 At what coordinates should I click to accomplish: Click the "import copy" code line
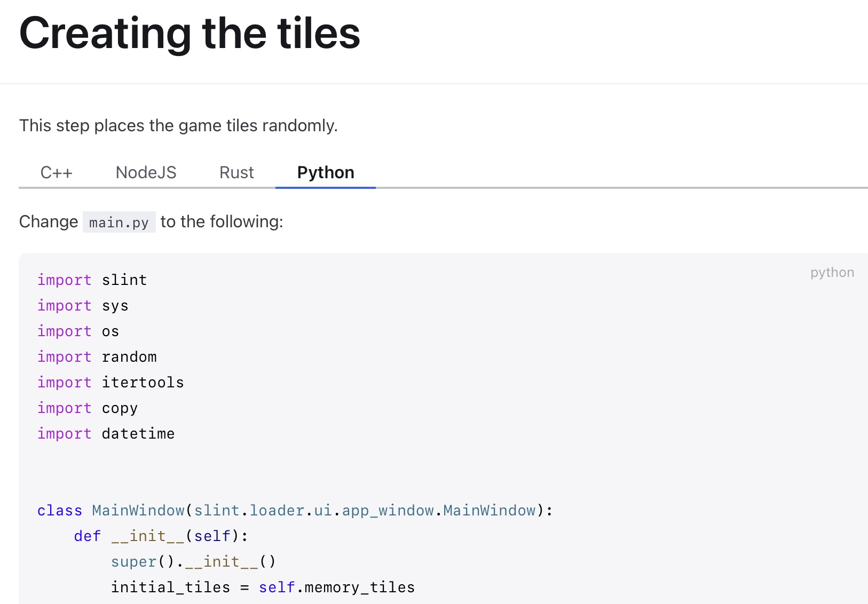pos(88,408)
